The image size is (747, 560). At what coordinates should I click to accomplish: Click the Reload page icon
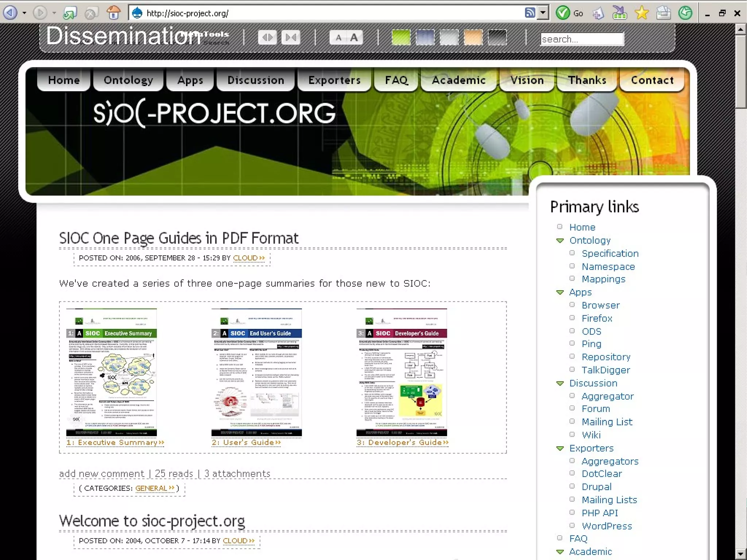70,13
